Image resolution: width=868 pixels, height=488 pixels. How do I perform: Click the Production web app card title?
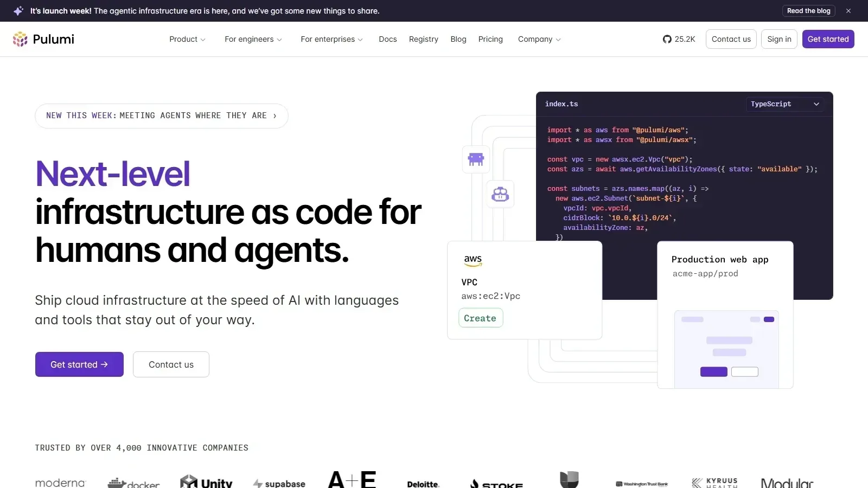tap(720, 260)
